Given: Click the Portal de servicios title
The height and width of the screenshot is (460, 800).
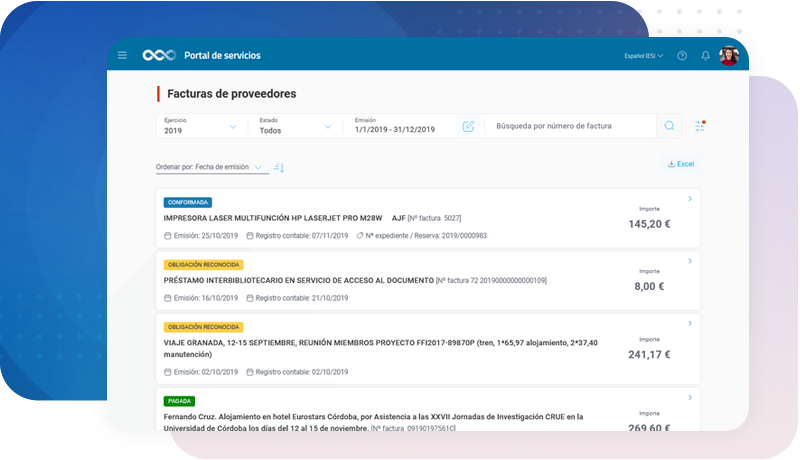Looking at the screenshot, I should click(x=222, y=56).
